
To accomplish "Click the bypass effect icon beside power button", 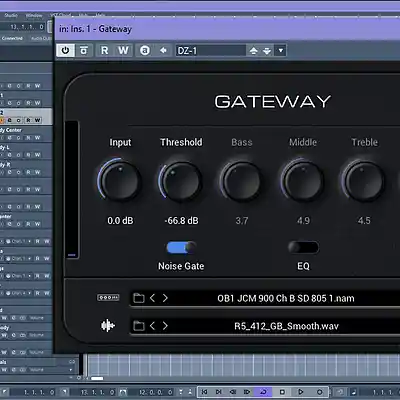I will pyautogui.click(x=84, y=50).
